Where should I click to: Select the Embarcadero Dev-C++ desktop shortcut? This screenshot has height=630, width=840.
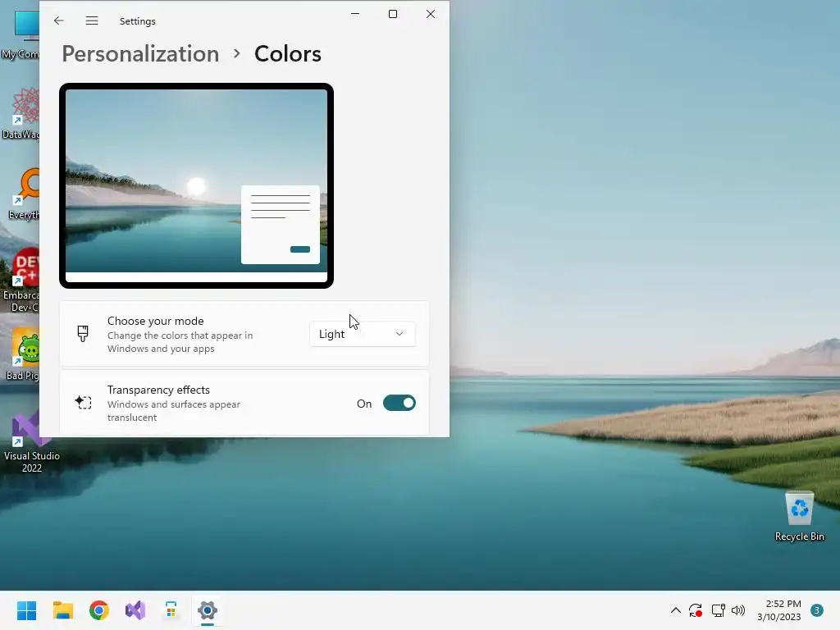(x=21, y=281)
